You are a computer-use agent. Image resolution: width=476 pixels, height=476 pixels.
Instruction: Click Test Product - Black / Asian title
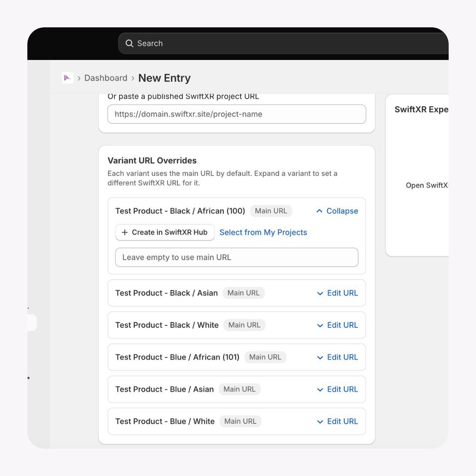167,293
